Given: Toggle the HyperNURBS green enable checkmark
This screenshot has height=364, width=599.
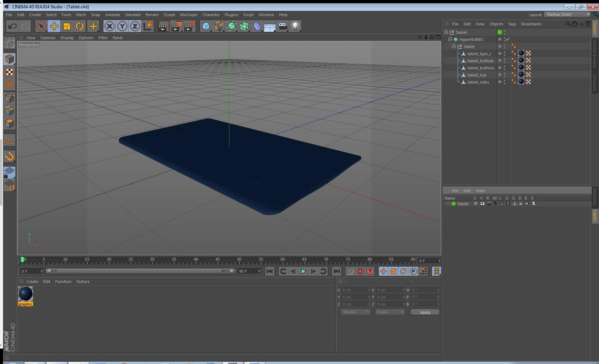Looking at the screenshot, I should pos(508,39).
